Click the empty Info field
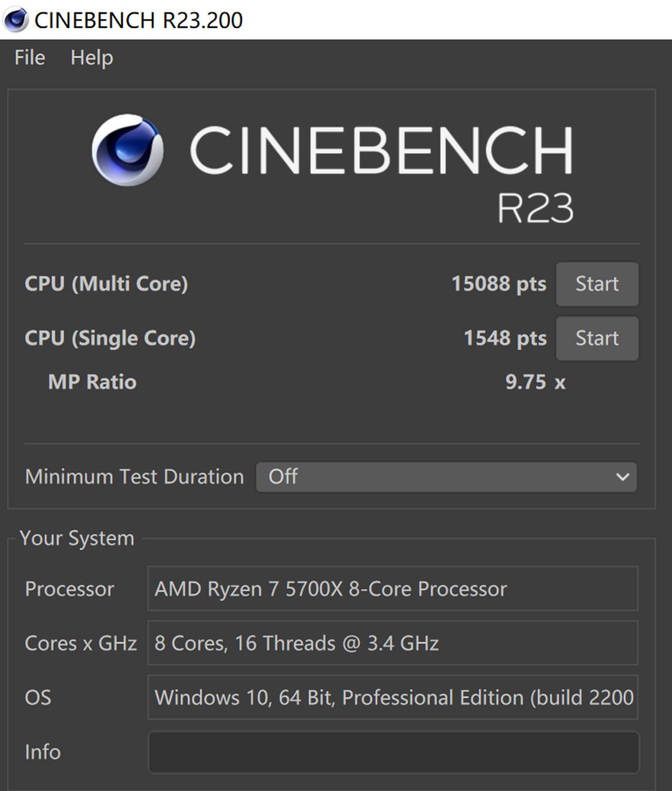672x791 pixels. tap(392, 752)
